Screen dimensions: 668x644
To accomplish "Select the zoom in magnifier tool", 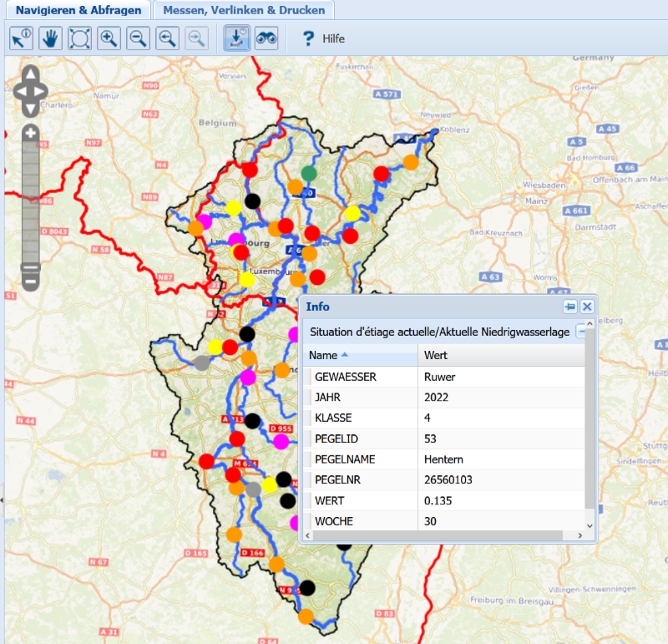I will (x=109, y=38).
